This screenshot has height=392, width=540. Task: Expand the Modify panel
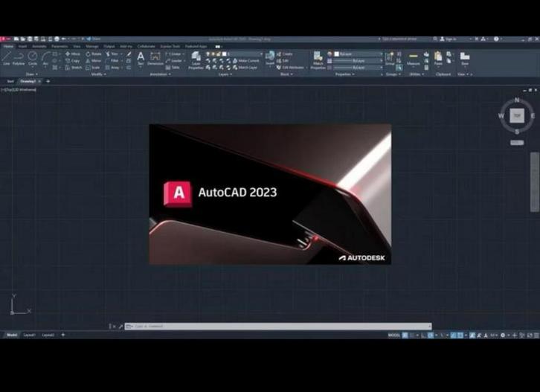tap(98, 74)
